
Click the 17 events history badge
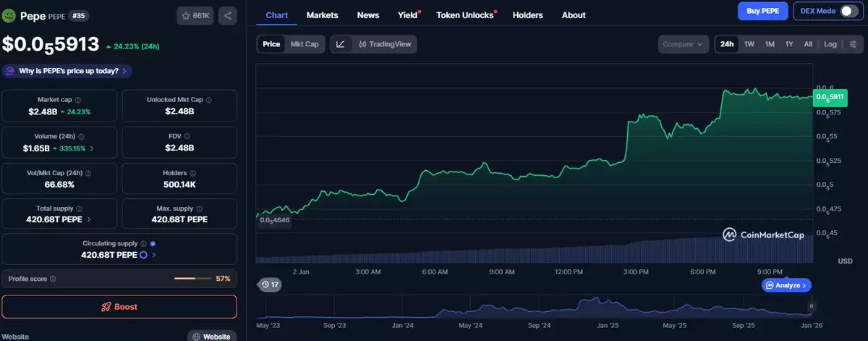tap(271, 285)
